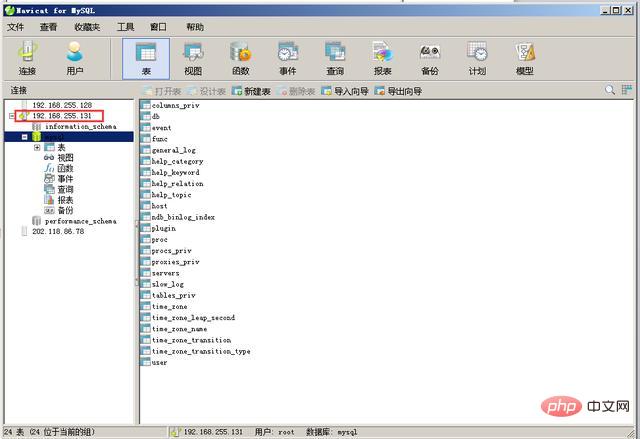Click the 删除表 (Delete Table) button
This screenshot has height=439, width=640.
point(296,91)
